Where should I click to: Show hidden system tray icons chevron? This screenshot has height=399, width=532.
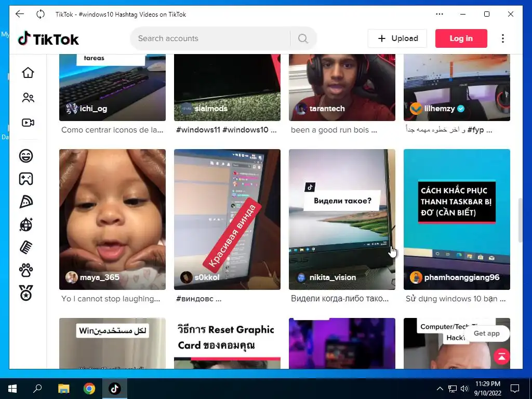point(440,389)
